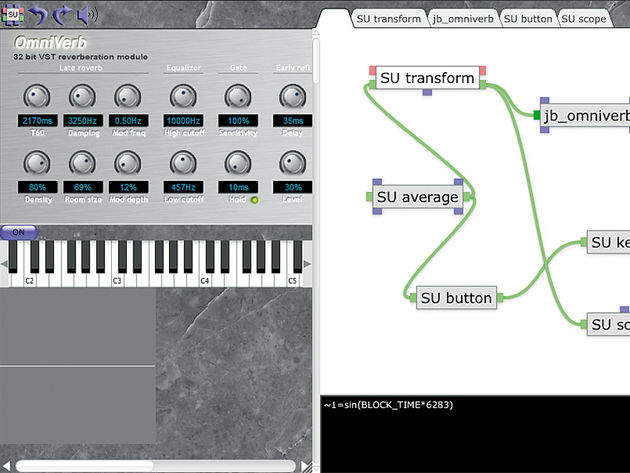Viewport: 630px width, 473px height.
Task: Click the SU application logo icon
Action: (x=12, y=15)
